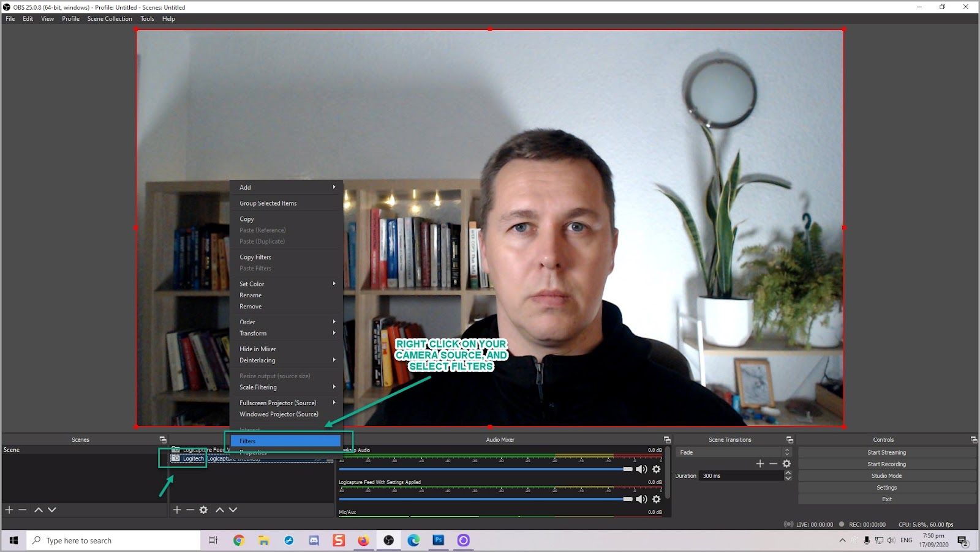This screenshot has width=980, height=552.
Task: Remove the scene with the Scenes minus icon
Action: (23, 510)
